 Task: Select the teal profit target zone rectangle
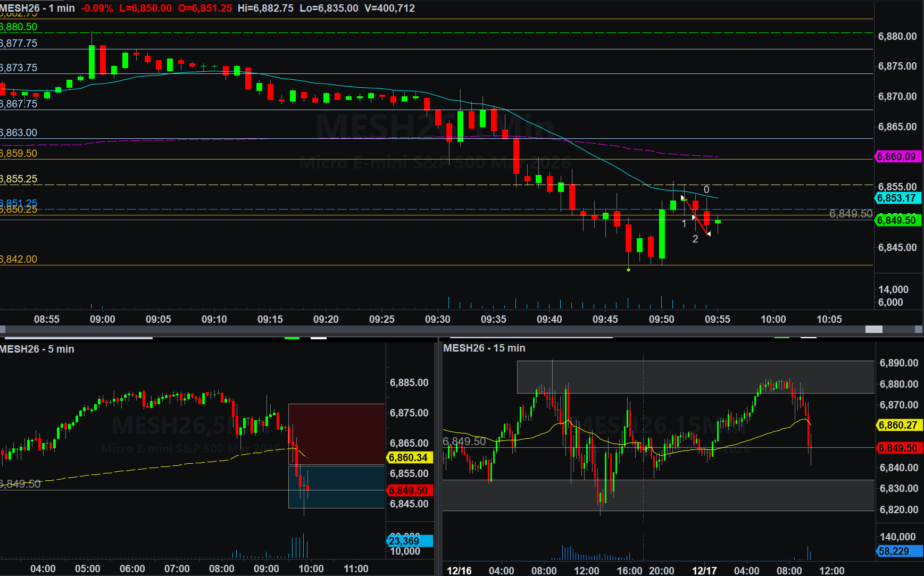pos(336,487)
